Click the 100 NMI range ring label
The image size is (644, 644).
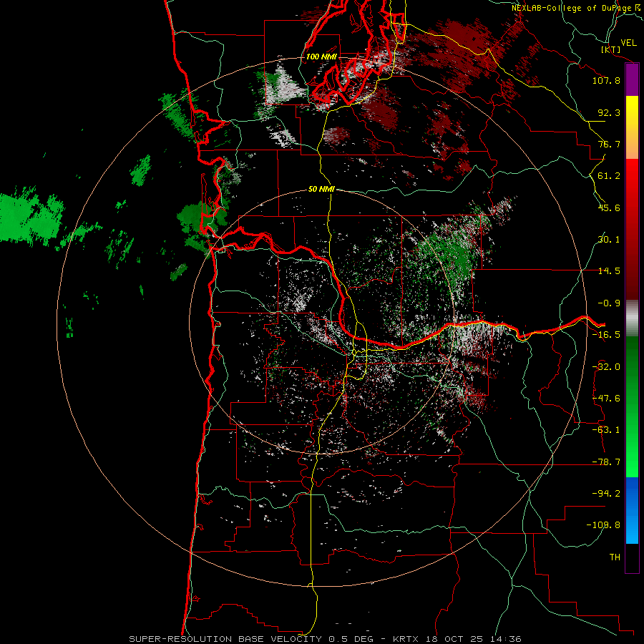321,57
